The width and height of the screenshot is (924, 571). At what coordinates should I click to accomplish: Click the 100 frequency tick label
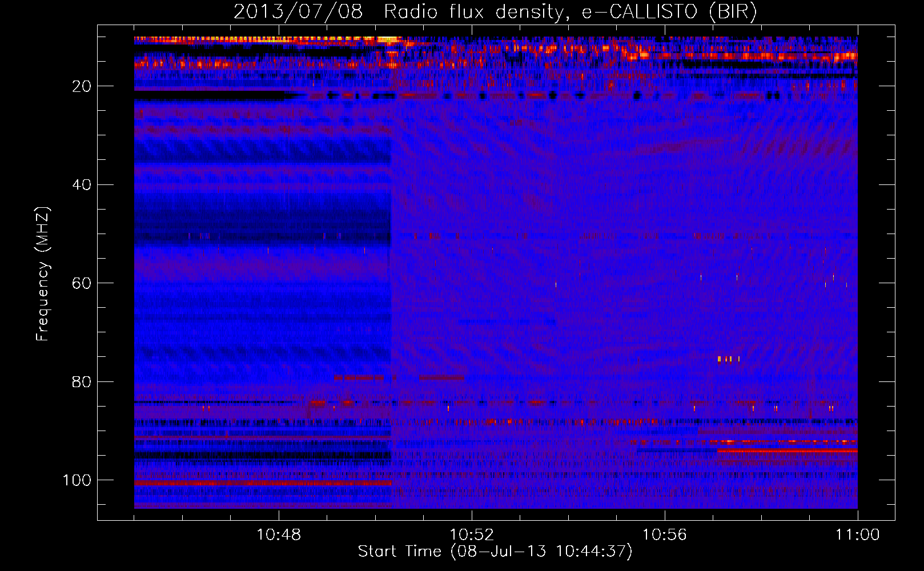point(77,480)
